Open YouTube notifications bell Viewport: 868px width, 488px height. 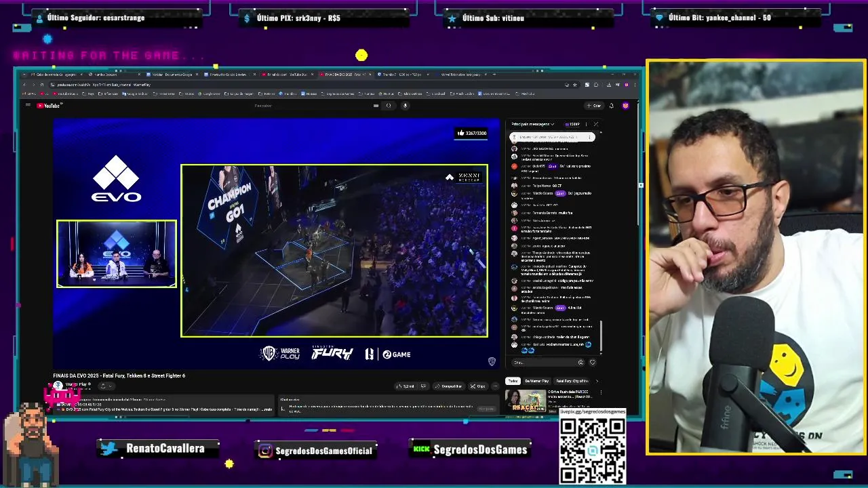611,106
